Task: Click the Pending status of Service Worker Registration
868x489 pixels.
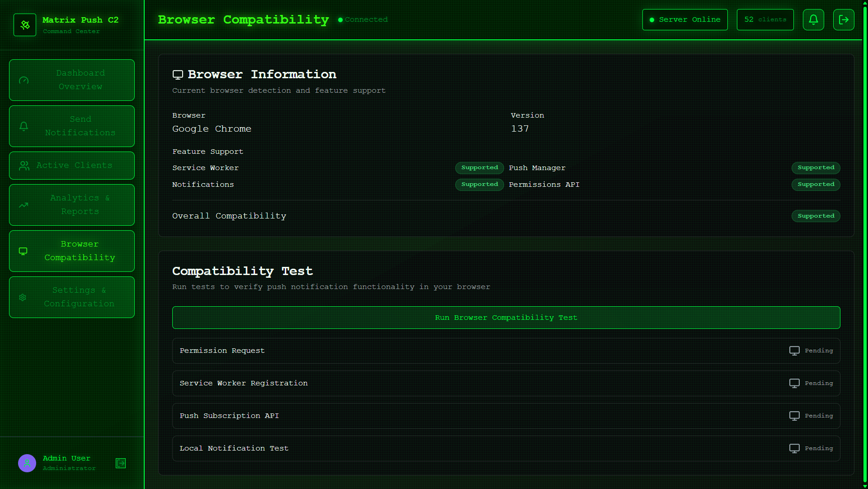Action: click(x=819, y=383)
